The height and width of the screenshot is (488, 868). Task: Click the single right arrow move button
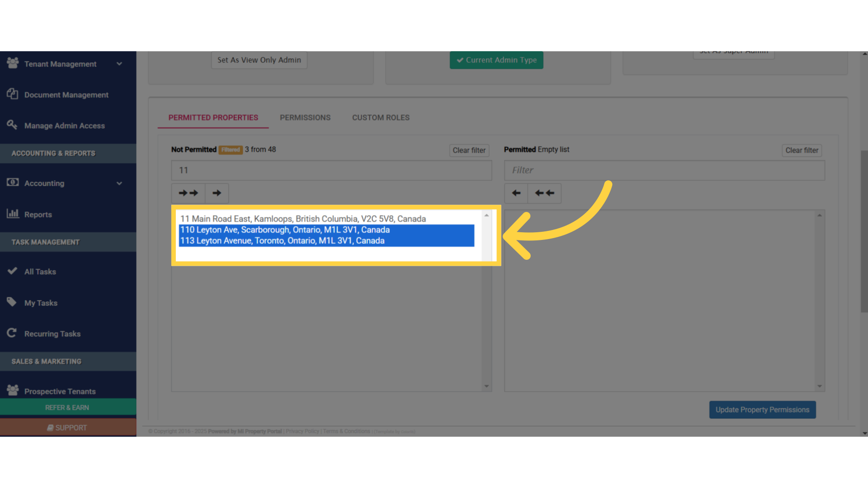click(x=217, y=193)
